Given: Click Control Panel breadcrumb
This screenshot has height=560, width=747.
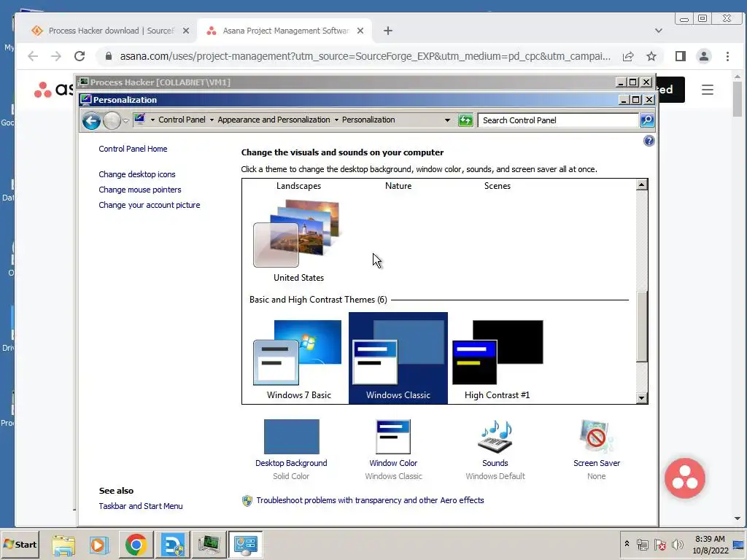Looking at the screenshot, I should click(x=182, y=120).
